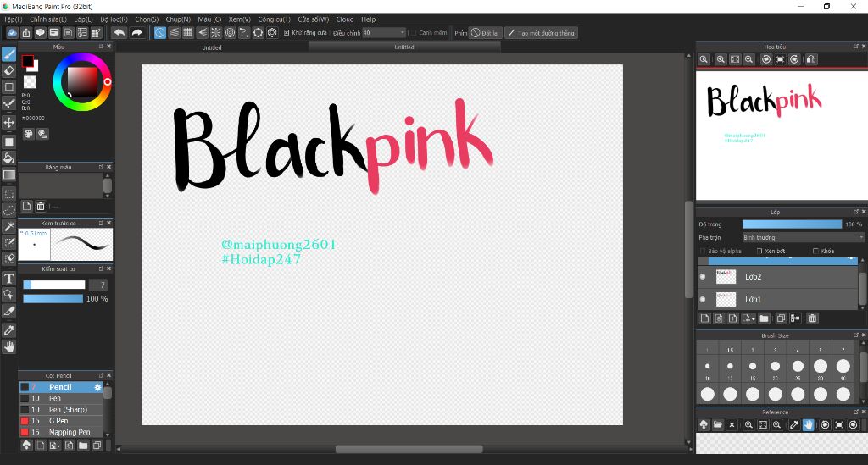Toggle the Khử răng cưa checkbox
Viewport: 868px width, 465px height.
pyautogui.click(x=287, y=33)
